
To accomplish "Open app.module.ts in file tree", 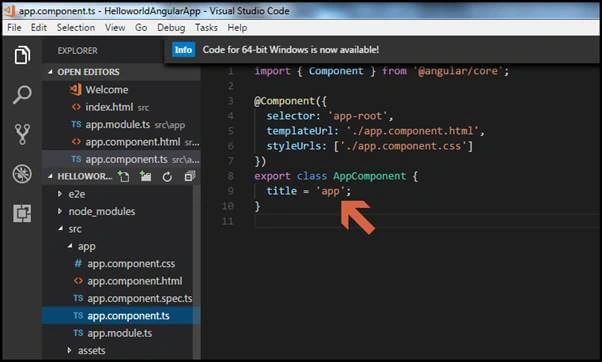I will pos(121,333).
